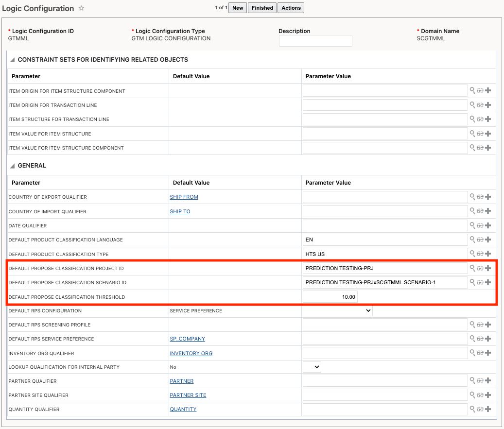Click search icon for DEFAULT PRODUCT CLASSIFICATION LANGUAGE
This screenshot has height=429, width=504.
[472, 240]
